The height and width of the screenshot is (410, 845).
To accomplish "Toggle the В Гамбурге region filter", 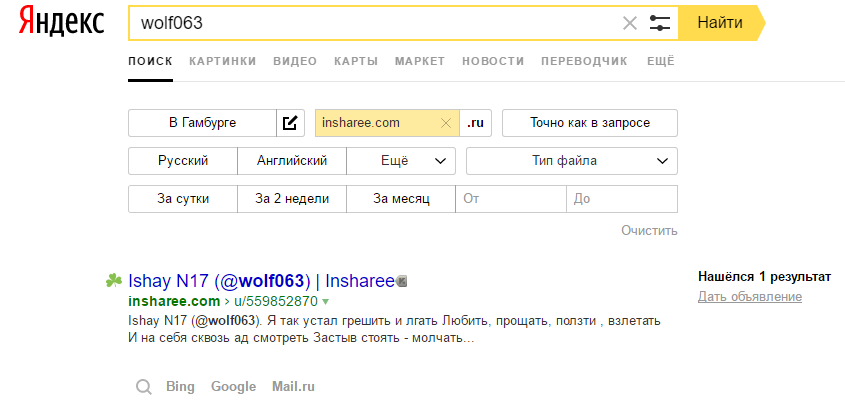I will [x=203, y=123].
